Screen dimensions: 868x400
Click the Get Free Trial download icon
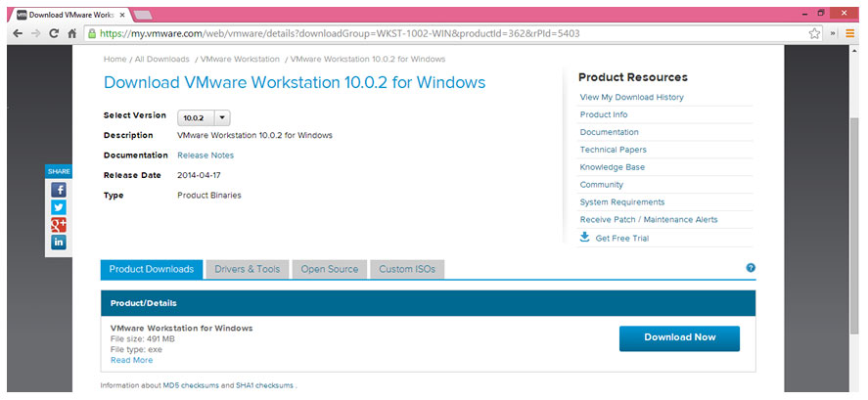(x=584, y=238)
